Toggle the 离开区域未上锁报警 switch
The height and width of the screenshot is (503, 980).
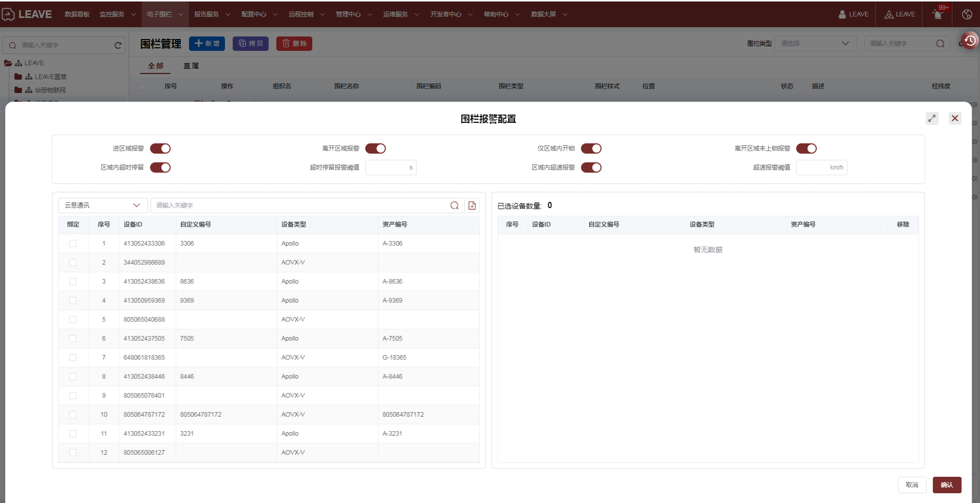[x=806, y=148]
